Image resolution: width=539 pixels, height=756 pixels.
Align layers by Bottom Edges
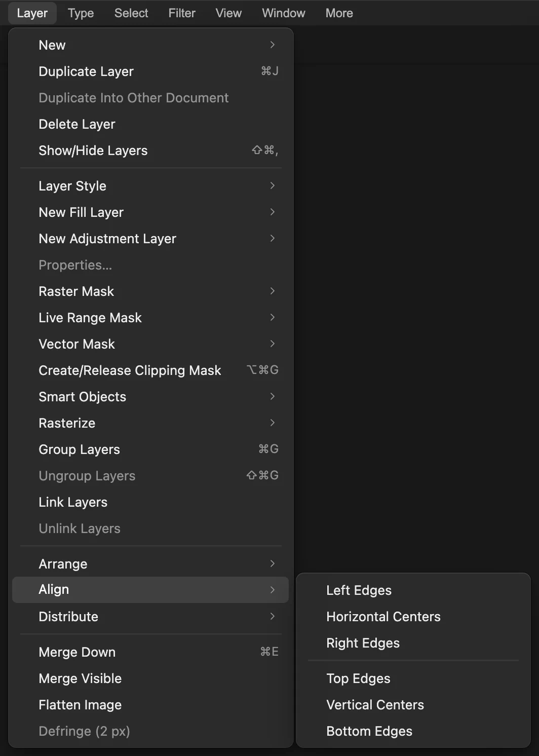[x=413, y=731]
